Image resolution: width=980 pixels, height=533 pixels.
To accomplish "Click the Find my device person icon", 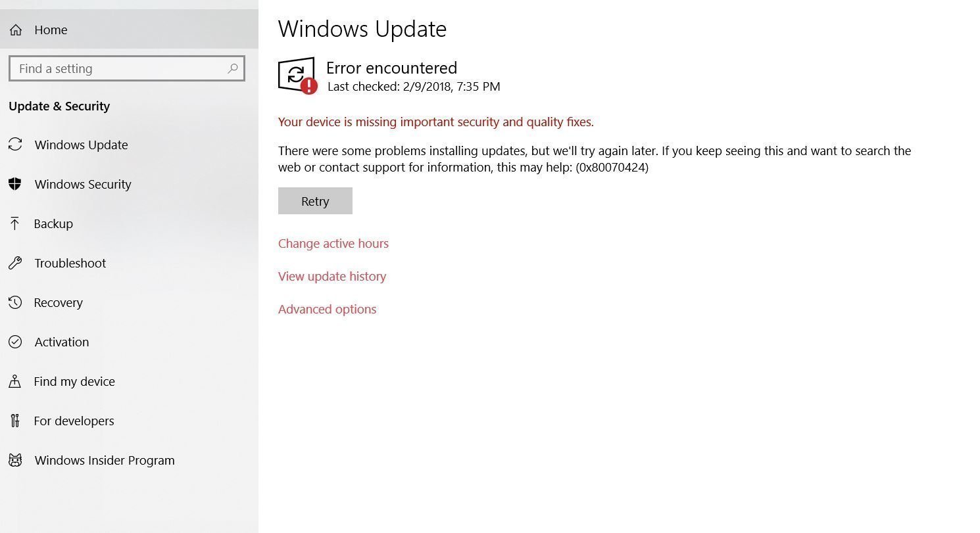I will pyautogui.click(x=15, y=381).
